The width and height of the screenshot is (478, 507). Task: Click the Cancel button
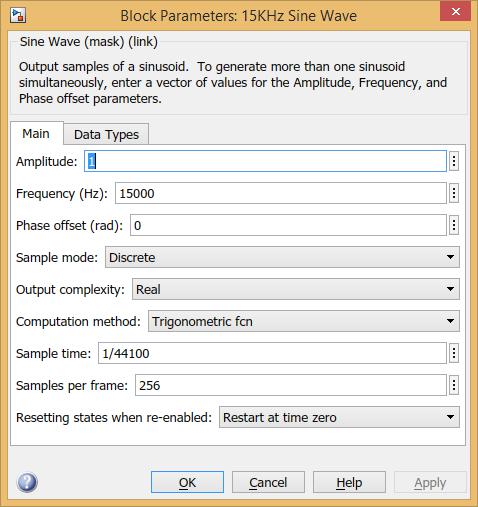pos(268,482)
